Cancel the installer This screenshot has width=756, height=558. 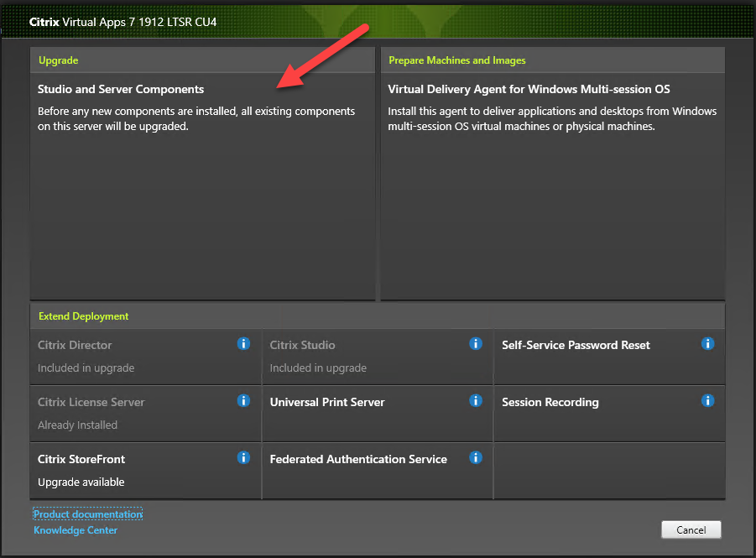tap(691, 529)
